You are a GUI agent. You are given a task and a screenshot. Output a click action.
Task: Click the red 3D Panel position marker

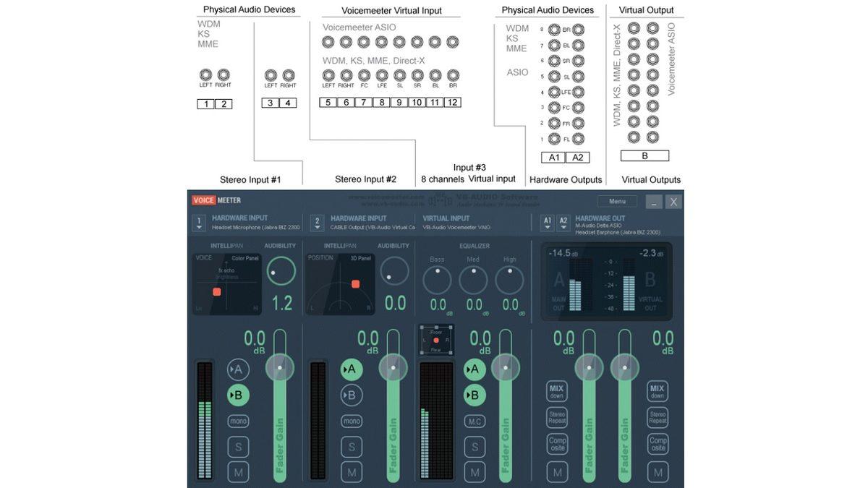pos(355,284)
